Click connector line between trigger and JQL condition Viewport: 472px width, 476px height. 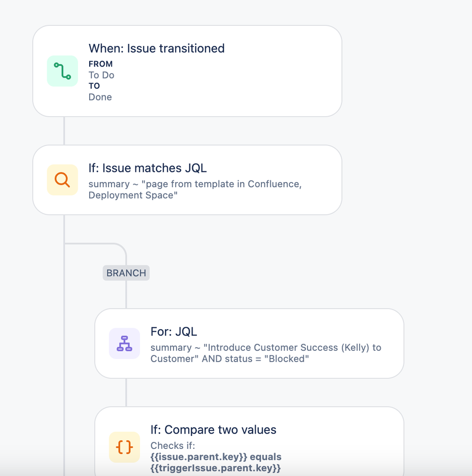tap(64, 131)
